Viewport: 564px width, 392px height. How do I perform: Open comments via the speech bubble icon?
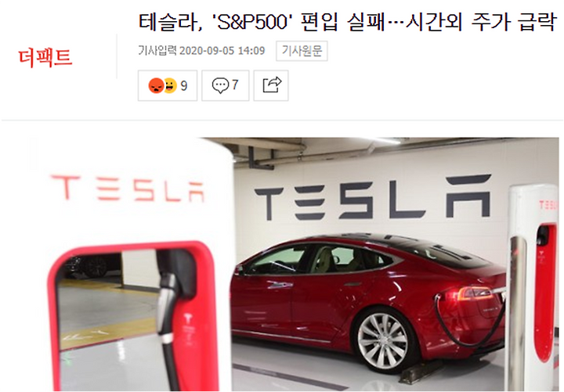click(220, 85)
